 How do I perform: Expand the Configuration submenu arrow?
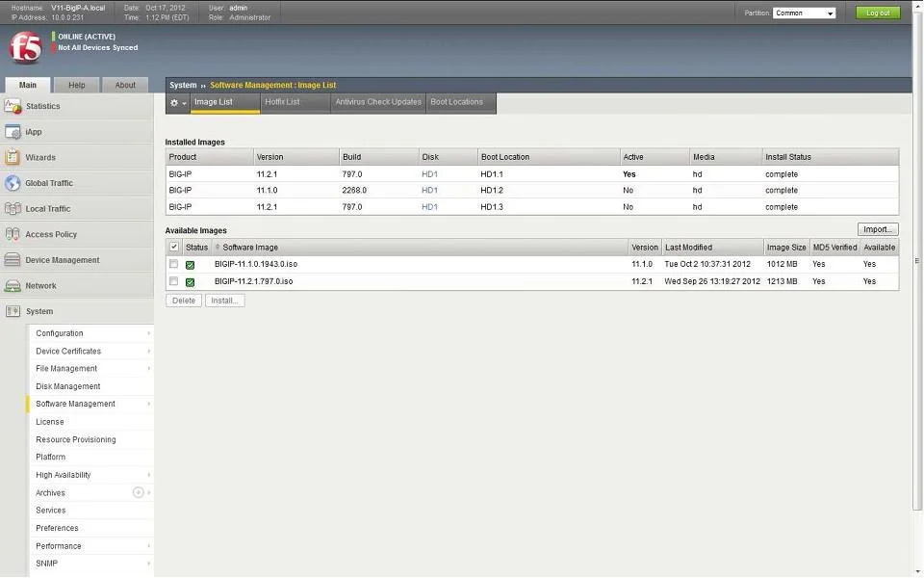pos(148,333)
